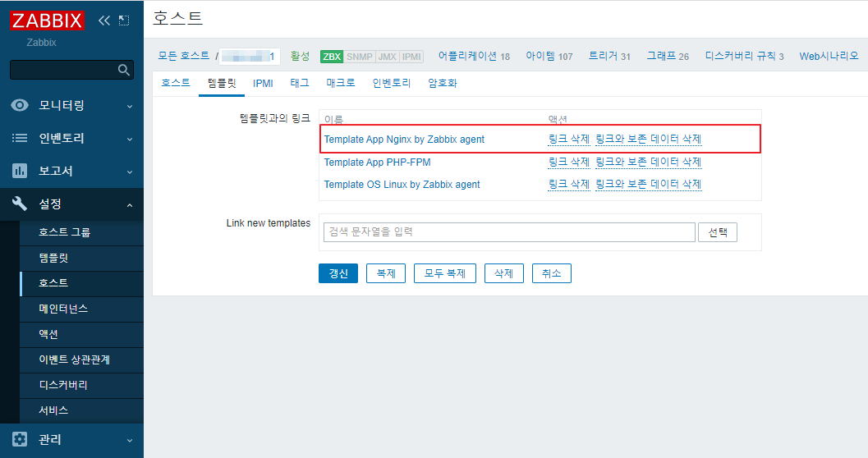Click the list icon for 인벤토리
This screenshot has height=458, width=868.
20,138
